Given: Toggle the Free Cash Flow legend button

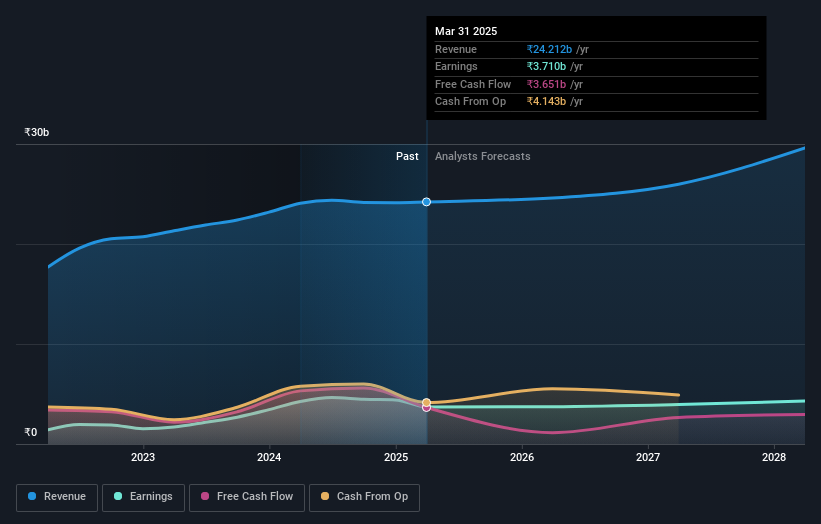Looking at the screenshot, I should (247, 497).
